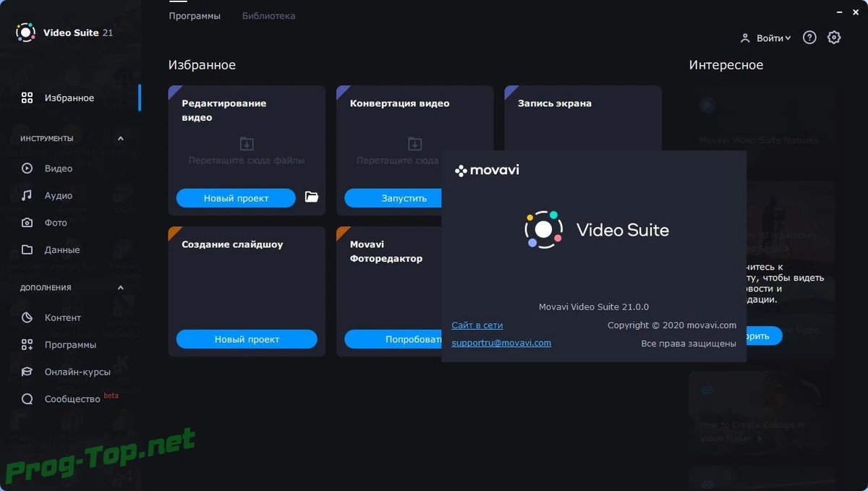Click the Данные folder icon
The image size is (868, 491).
(27, 249)
